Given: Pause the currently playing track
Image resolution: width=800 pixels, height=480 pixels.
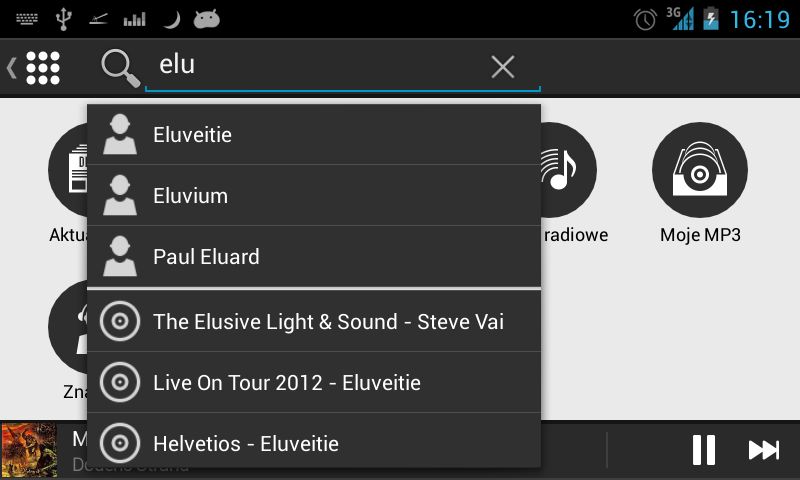Looking at the screenshot, I should click(x=704, y=450).
